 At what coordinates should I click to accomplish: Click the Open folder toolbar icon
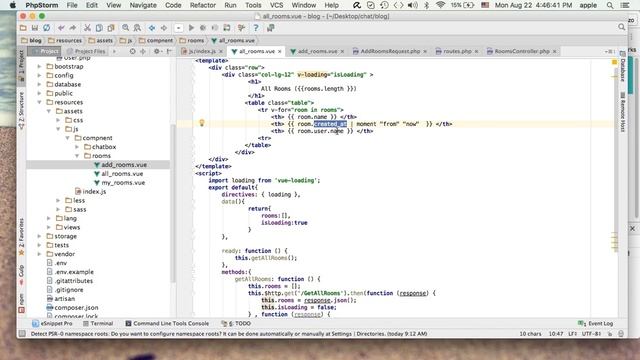point(23,28)
